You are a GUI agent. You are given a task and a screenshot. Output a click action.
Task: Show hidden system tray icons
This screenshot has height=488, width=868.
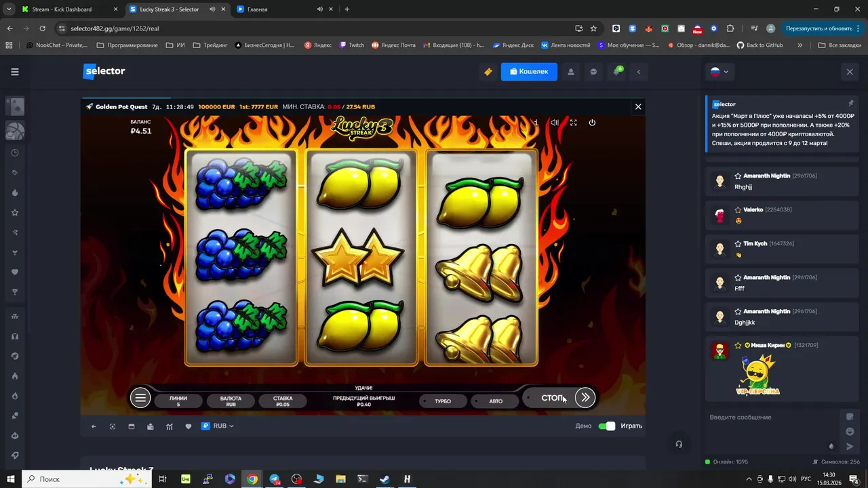pyautogui.click(x=748, y=479)
